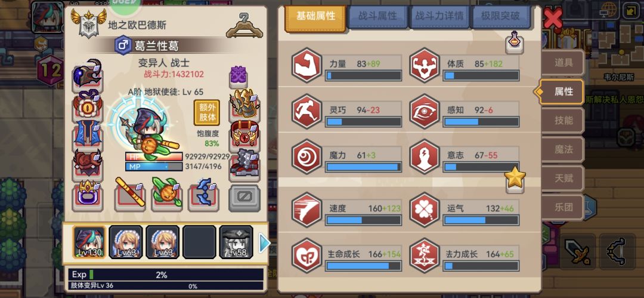This screenshot has height=298, width=644.
Task: Open the 极限突破 tab
Action: point(500,17)
